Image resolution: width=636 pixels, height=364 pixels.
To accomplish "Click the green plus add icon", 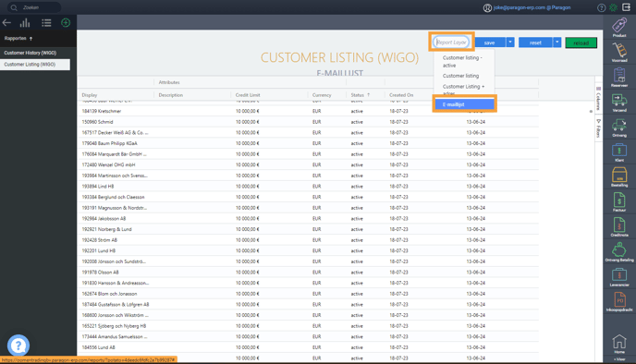I will pyautogui.click(x=66, y=23).
